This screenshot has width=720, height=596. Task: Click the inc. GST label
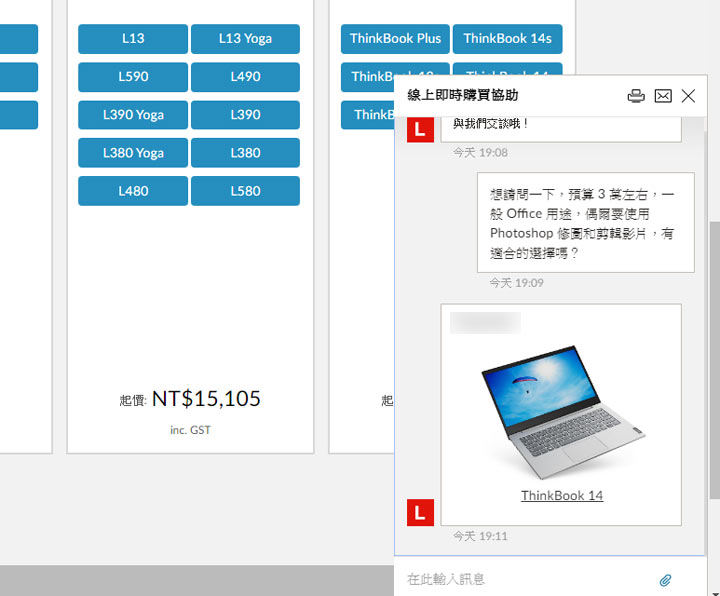pos(190,430)
